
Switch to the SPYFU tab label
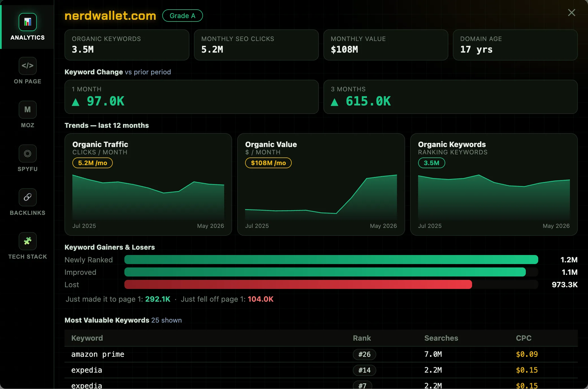coord(28,169)
